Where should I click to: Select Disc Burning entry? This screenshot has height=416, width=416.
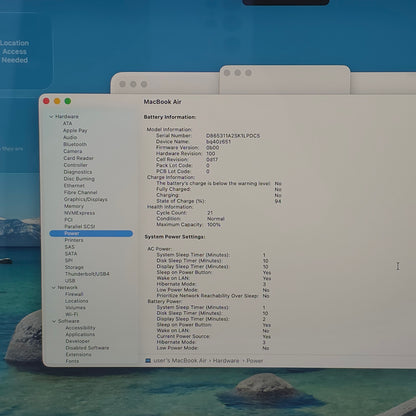tap(79, 179)
